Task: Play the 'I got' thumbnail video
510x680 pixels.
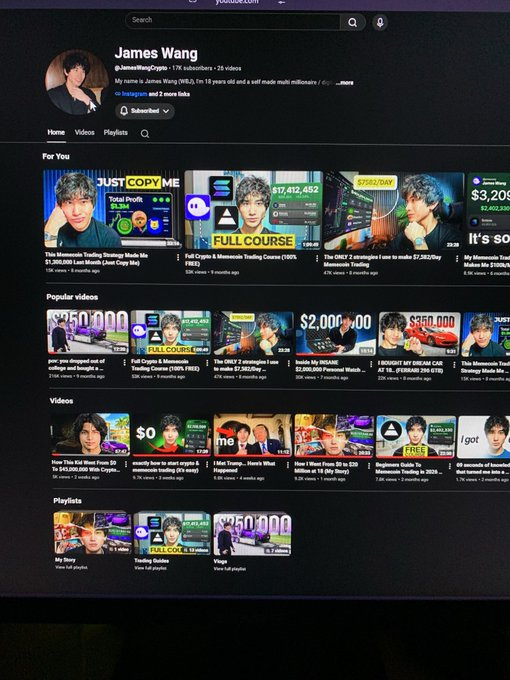Action: (x=484, y=437)
